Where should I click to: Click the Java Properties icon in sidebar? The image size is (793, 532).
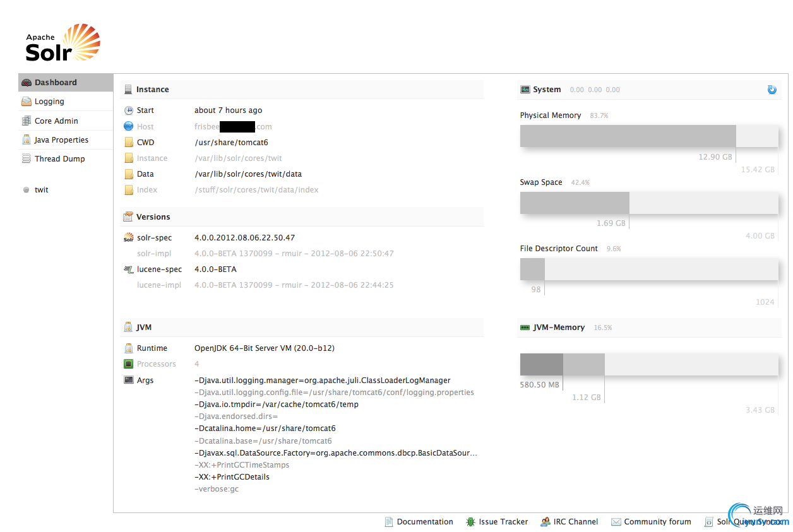(27, 140)
